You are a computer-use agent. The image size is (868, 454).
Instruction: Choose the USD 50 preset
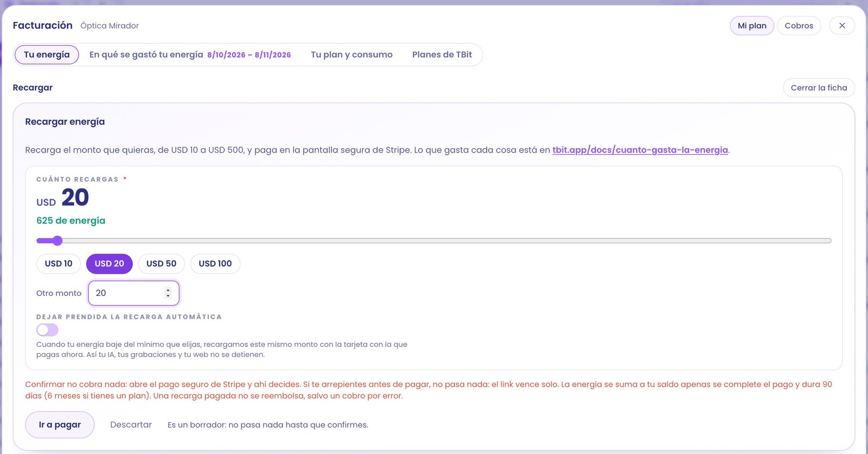coord(162,263)
